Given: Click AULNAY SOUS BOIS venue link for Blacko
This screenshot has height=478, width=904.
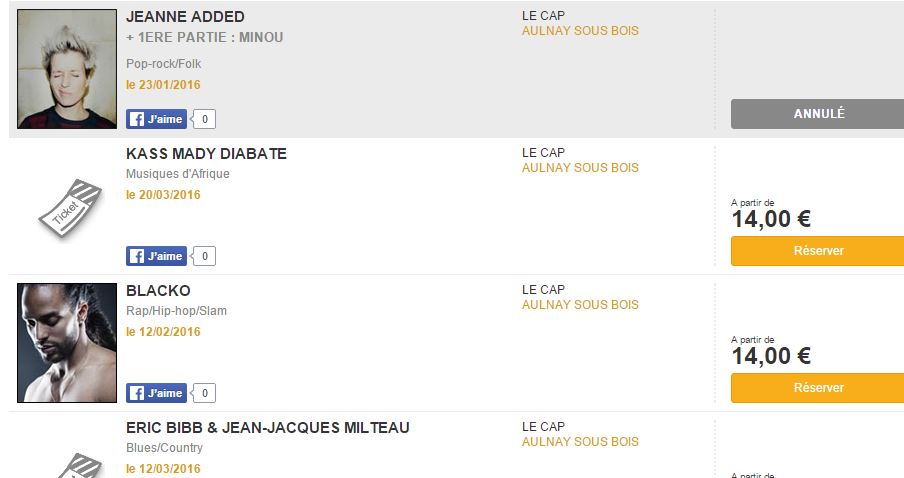Looking at the screenshot, I should click(580, 305).
